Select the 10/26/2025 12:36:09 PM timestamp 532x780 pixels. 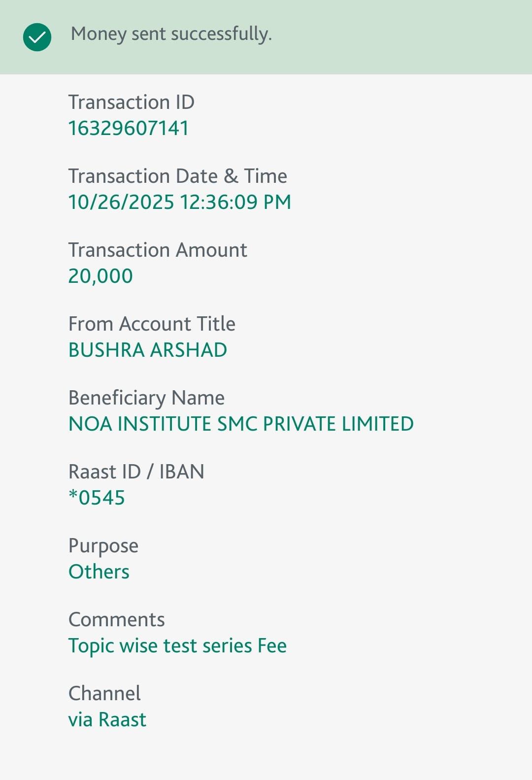point(179,202)
